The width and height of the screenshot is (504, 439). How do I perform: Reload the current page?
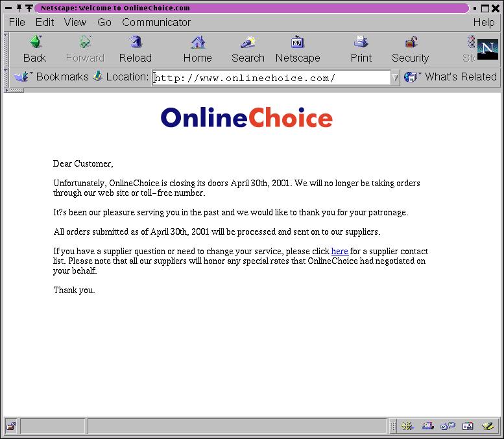coord(136,49)
